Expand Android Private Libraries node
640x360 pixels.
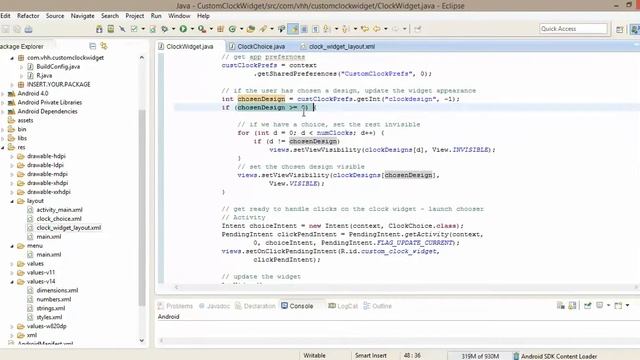point(3,102)
